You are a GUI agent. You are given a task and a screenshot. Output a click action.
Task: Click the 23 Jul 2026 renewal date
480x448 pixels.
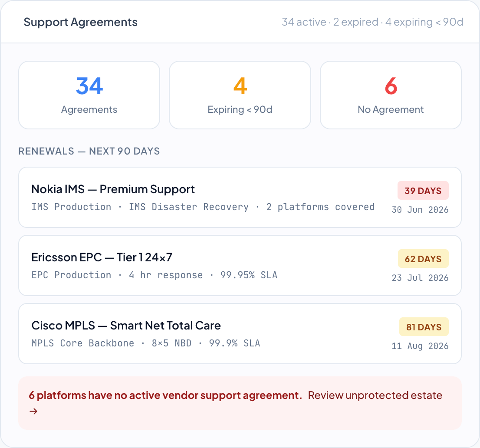[420, 278]
